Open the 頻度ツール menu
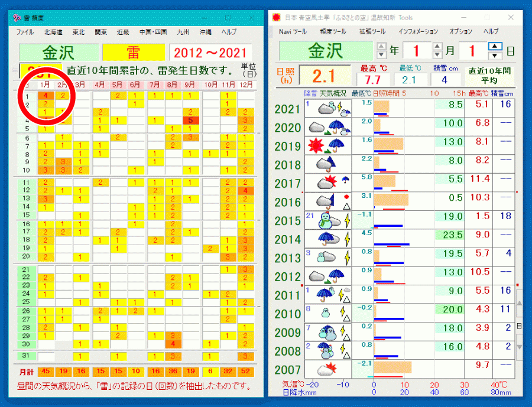The width and height of the screenshot is (532, 407). [x=333, y=31]
